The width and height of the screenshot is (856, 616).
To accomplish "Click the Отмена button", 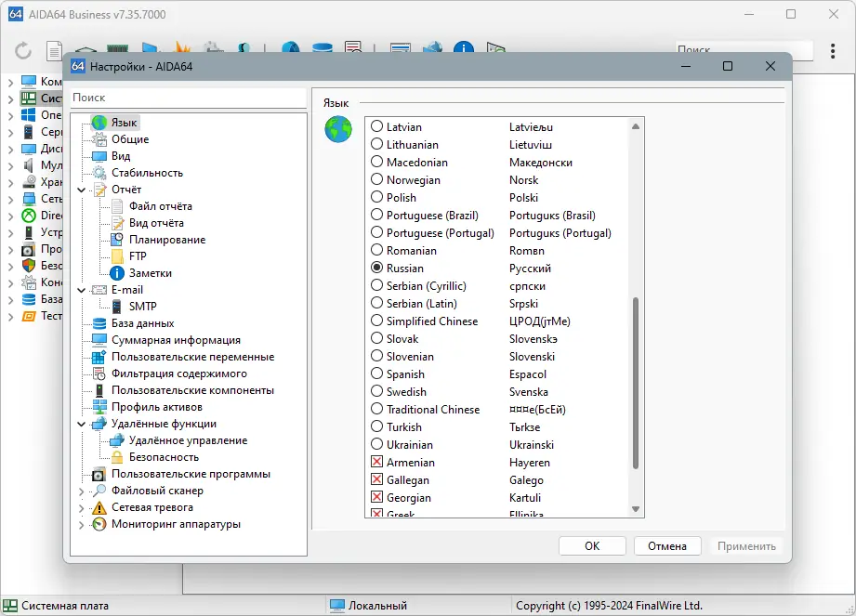I will point(667,546).
